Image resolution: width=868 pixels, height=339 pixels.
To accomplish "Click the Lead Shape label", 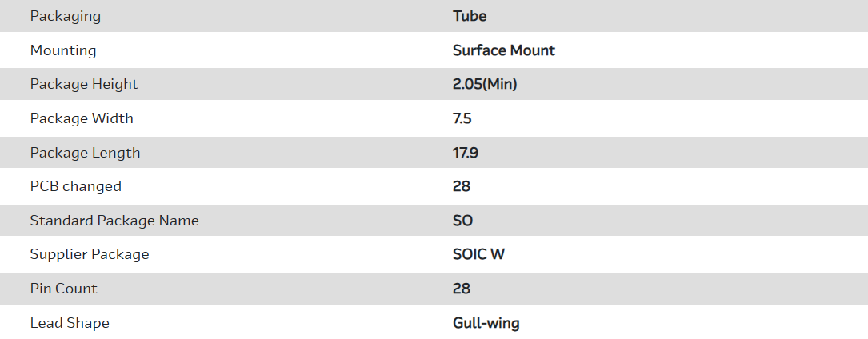I will [70, 323].
